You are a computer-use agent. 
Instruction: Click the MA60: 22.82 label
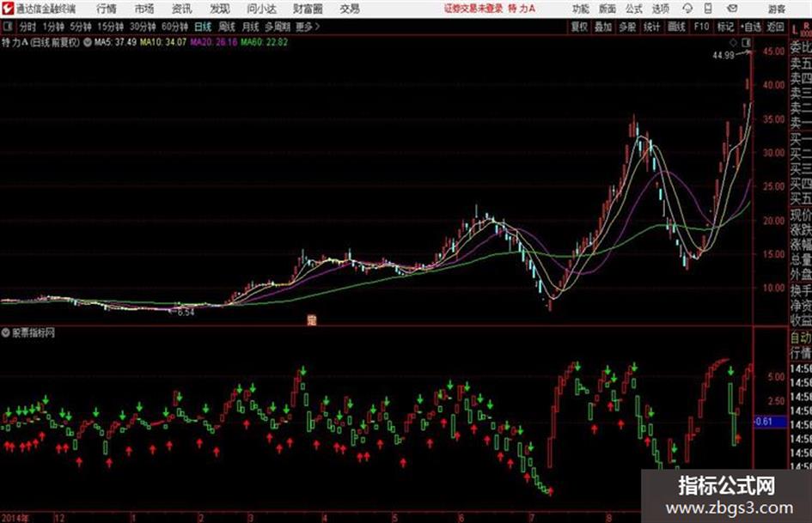click(264, 42)
